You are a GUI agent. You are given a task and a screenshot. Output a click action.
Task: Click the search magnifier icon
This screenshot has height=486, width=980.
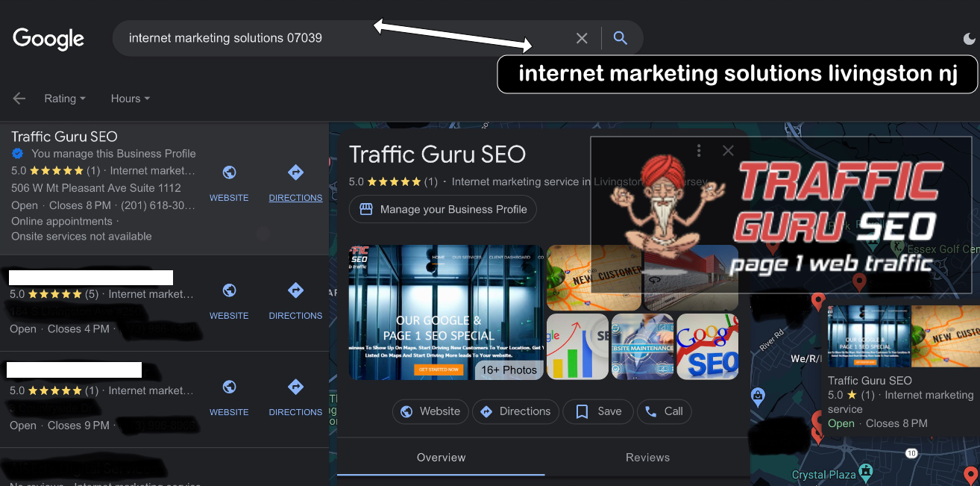620,38
